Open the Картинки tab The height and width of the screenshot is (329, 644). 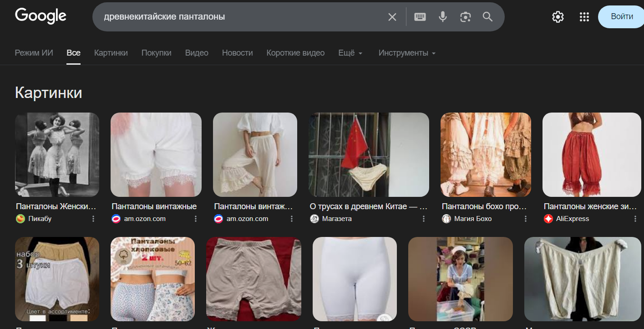111,53
